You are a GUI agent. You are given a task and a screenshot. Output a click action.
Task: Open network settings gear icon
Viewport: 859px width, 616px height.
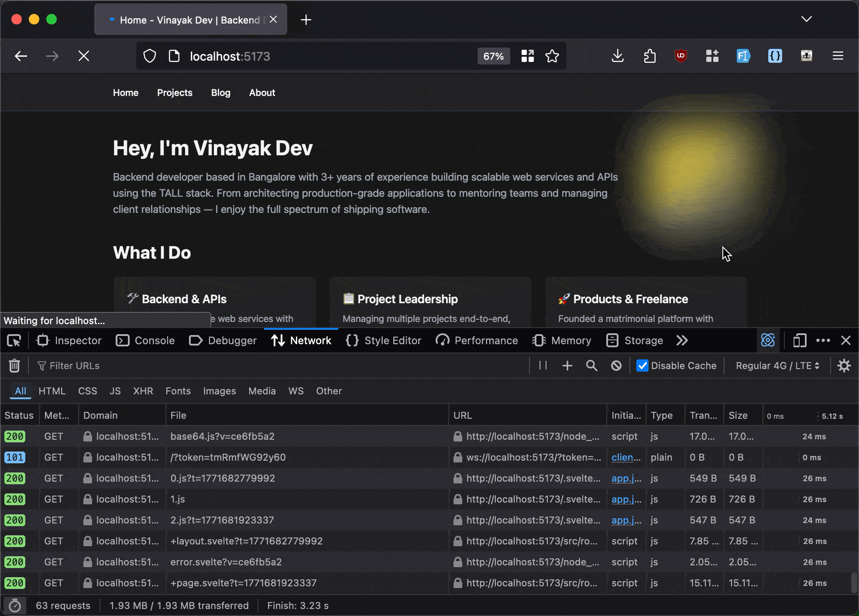point(844,366)
